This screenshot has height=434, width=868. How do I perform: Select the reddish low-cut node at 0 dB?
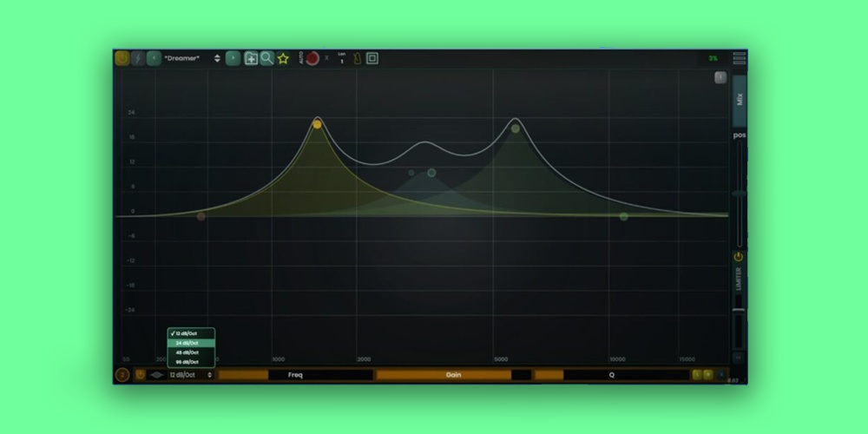201,216
